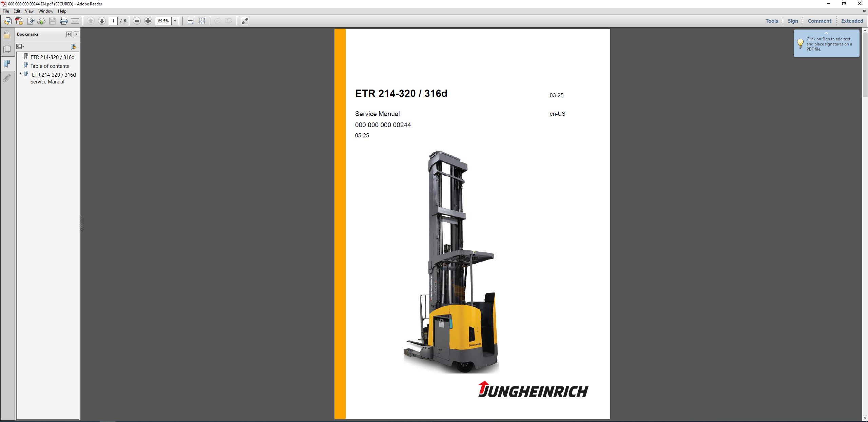Click the Save document icon
This screenshot has width=868, height=422.
[52, 21]
